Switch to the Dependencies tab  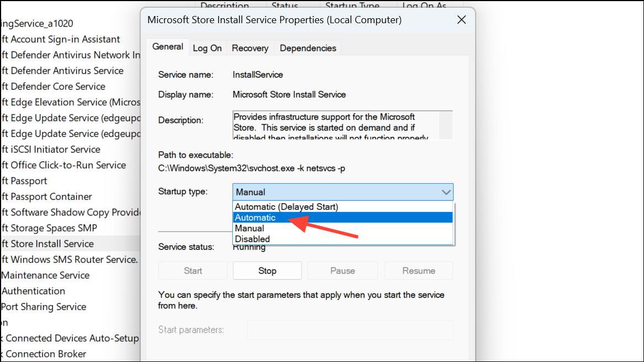(307, 48)
